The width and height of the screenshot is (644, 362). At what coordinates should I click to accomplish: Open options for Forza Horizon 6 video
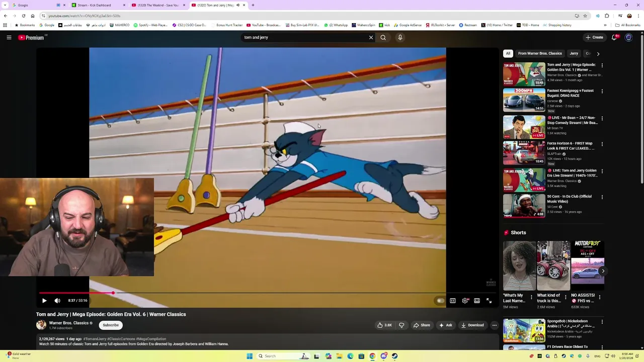[x=602, y=144]
